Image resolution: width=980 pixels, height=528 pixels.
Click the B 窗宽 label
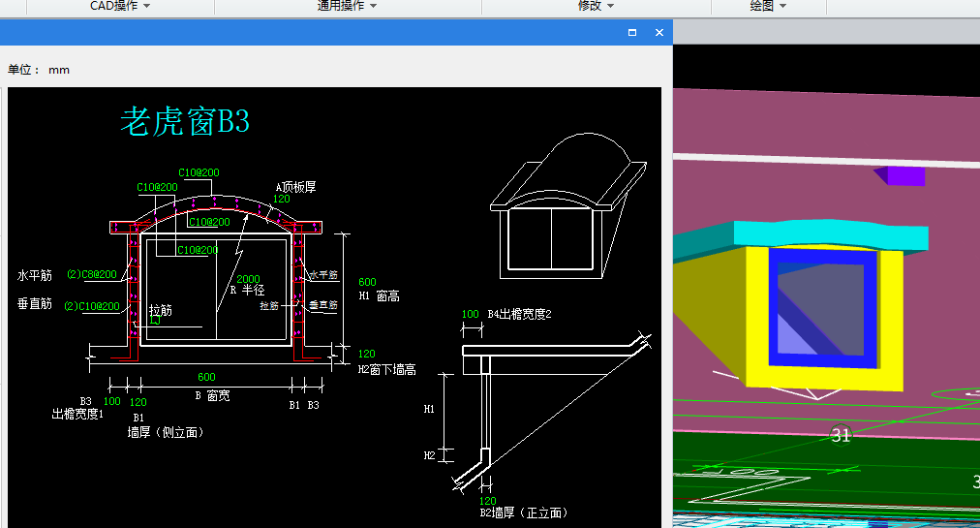point(212,395)
